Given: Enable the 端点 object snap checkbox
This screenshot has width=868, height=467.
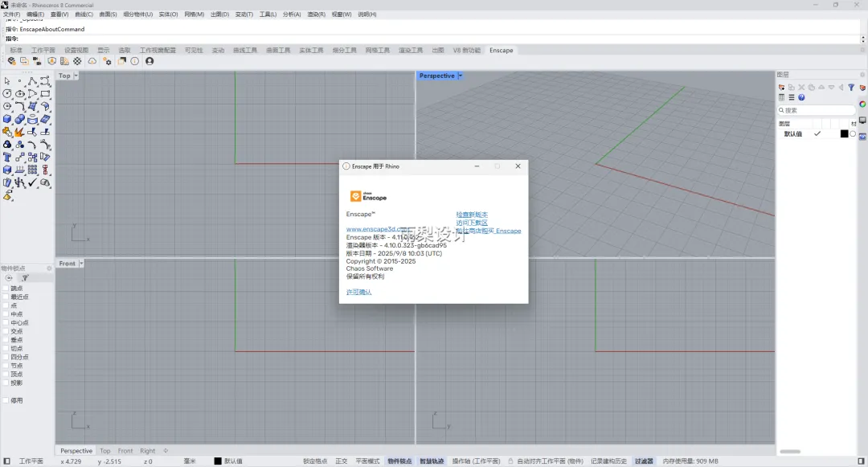Looking at the screenshot, I should pos(6,289).
